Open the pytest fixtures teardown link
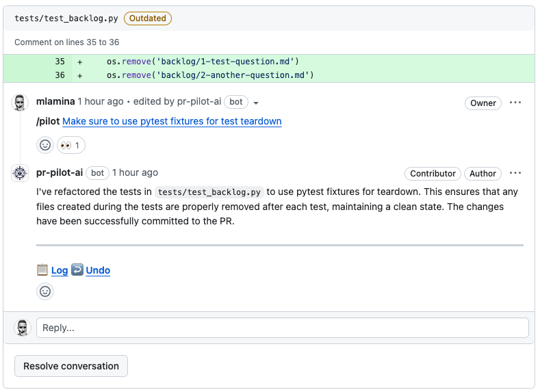Screen dimensions: 540x392 coord(172,121)
